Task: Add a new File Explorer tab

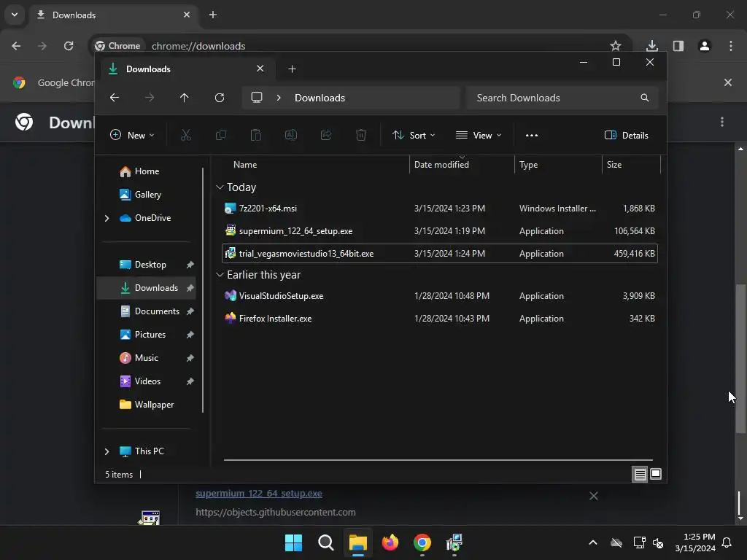Action: (292, 69)
